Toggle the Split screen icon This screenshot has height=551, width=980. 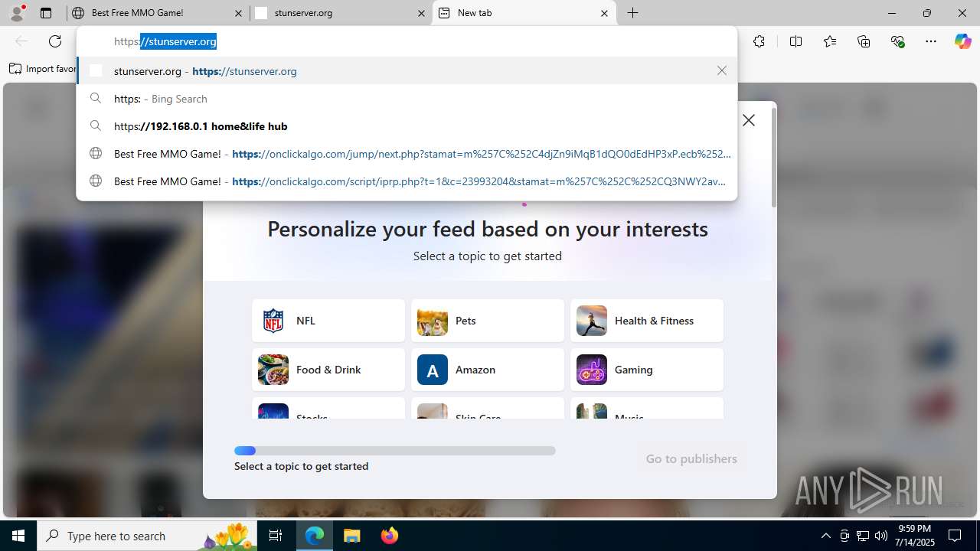point(795,41)
